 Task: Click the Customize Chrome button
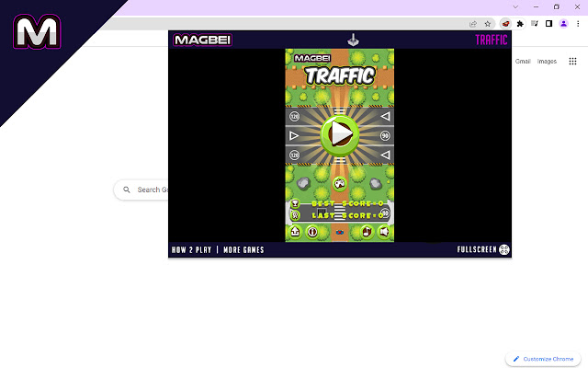(543, 359)
